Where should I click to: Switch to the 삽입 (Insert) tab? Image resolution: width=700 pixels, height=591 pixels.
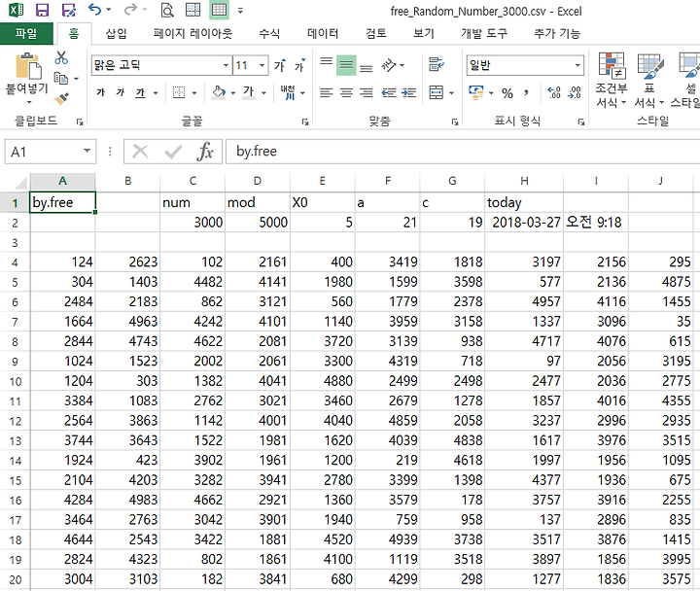pyautogui.click(x=116, y=33)
